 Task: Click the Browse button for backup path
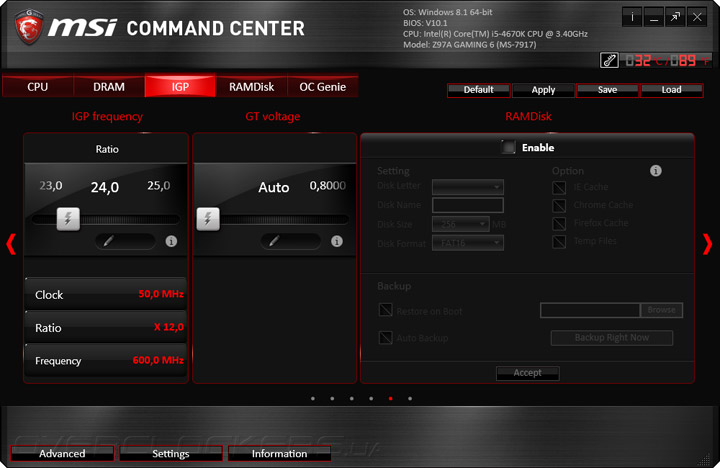coord(662,310)
